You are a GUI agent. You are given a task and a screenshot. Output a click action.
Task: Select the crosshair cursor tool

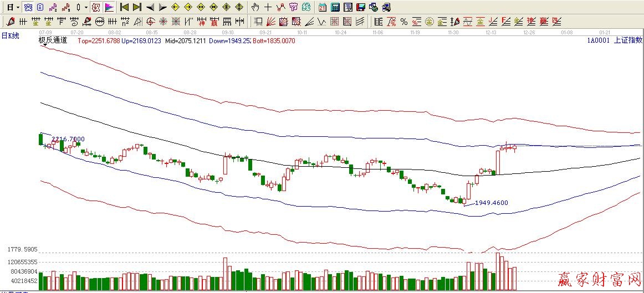(268, 7)
